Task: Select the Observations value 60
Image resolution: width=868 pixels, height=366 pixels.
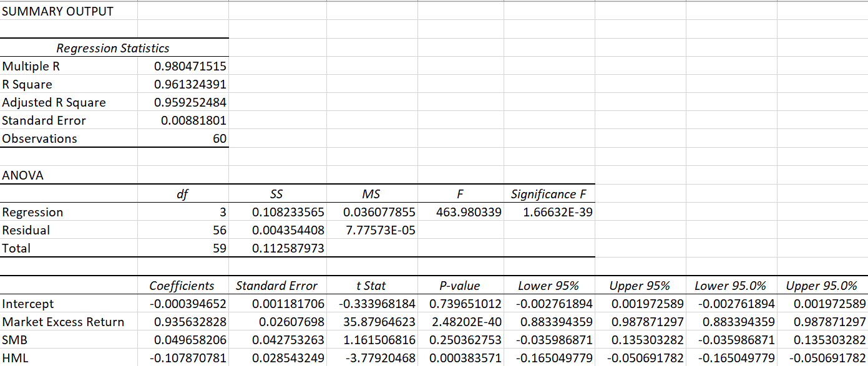Action: [x=218, y=138]
